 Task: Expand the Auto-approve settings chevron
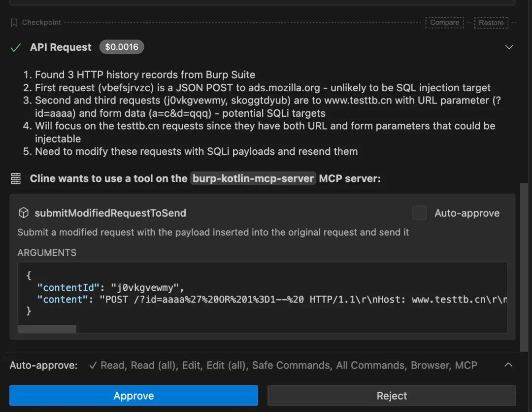pyautogui.click(x=508, y=365)
